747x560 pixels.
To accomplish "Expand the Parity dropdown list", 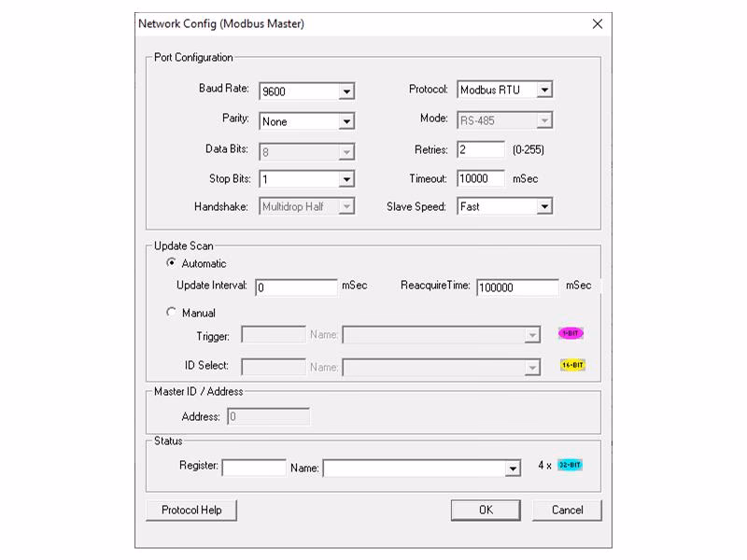I will (346, 121).
